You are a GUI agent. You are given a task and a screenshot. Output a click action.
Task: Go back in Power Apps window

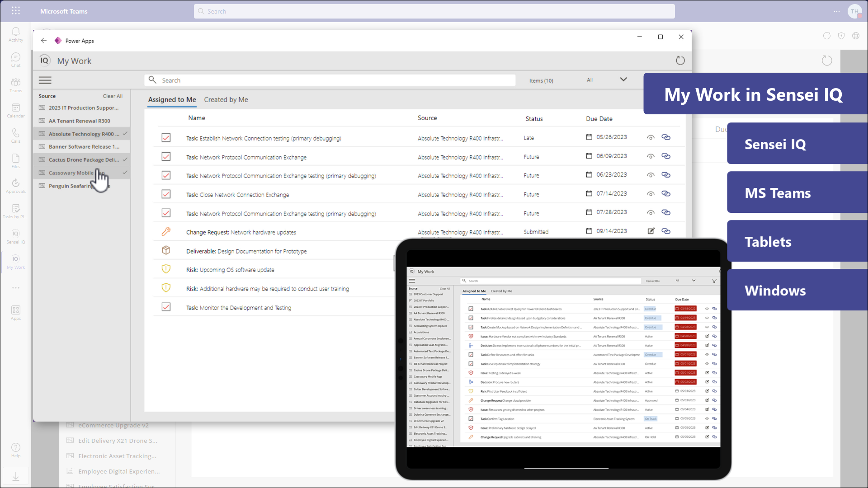pos(44,41)
